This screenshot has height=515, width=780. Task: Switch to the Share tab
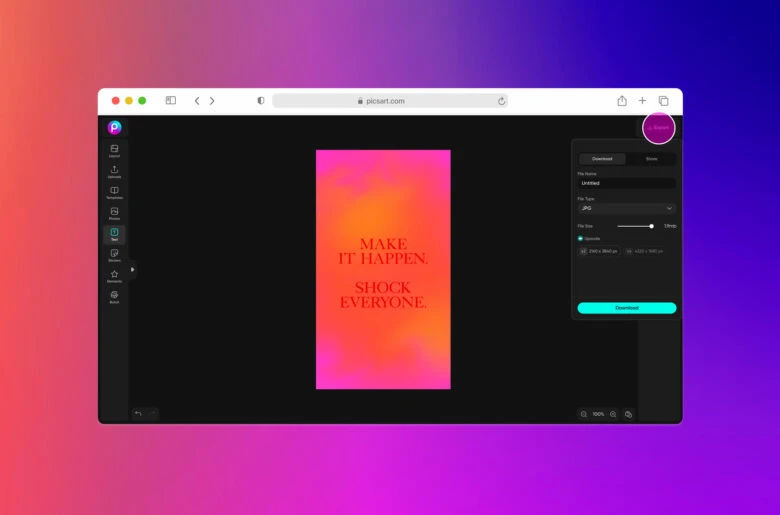coord(651,159)
